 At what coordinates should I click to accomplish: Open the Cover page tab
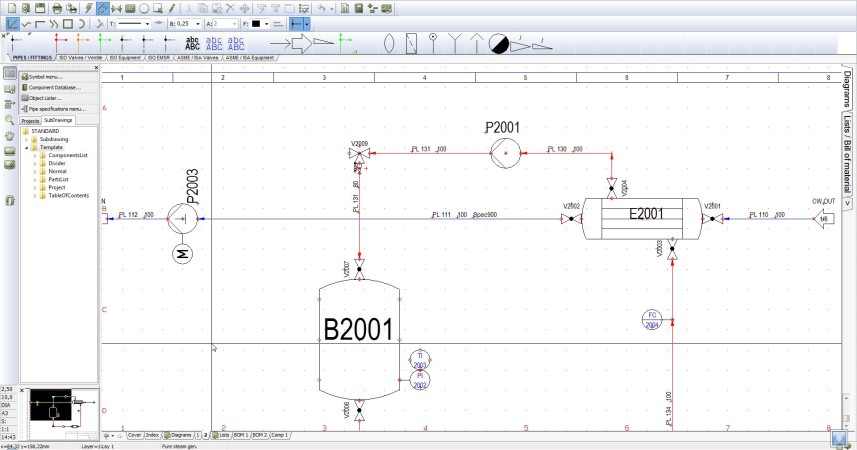tap(134, 435)
